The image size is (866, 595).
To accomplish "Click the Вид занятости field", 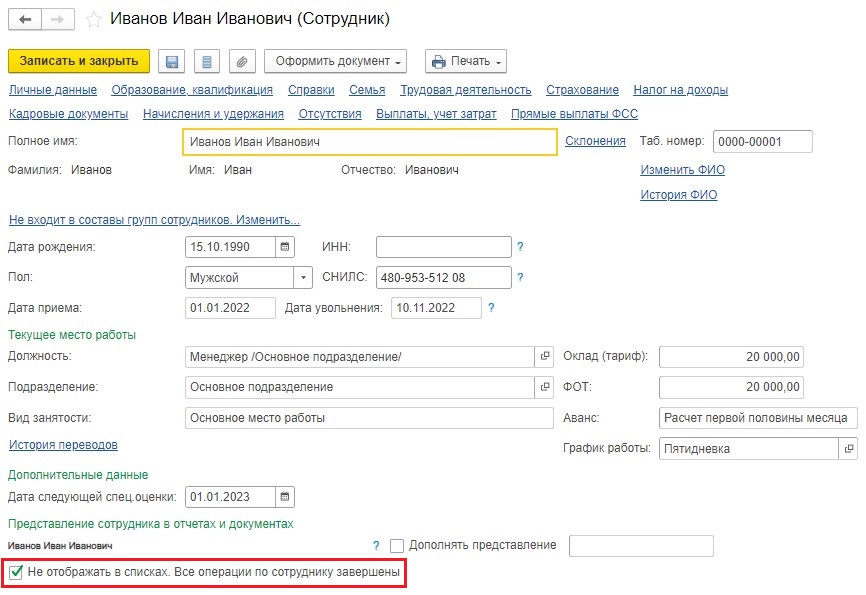I will click(x=369, y=418).
